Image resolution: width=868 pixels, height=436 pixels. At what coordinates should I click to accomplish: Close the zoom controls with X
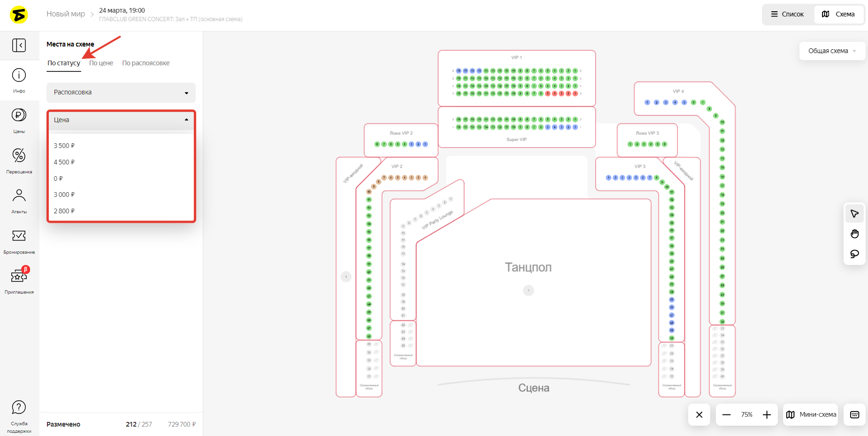(x=699, y=414)
